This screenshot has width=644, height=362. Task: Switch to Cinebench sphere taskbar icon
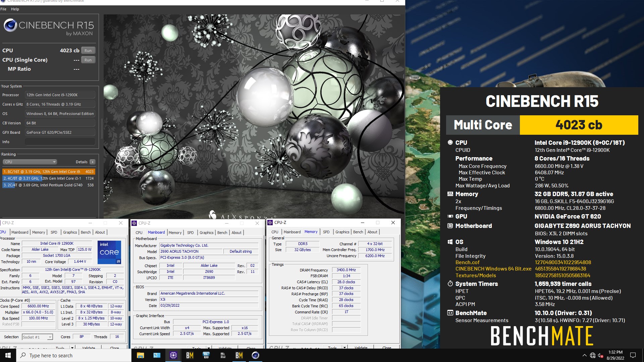pyautogui.click(x=255, y=355)
